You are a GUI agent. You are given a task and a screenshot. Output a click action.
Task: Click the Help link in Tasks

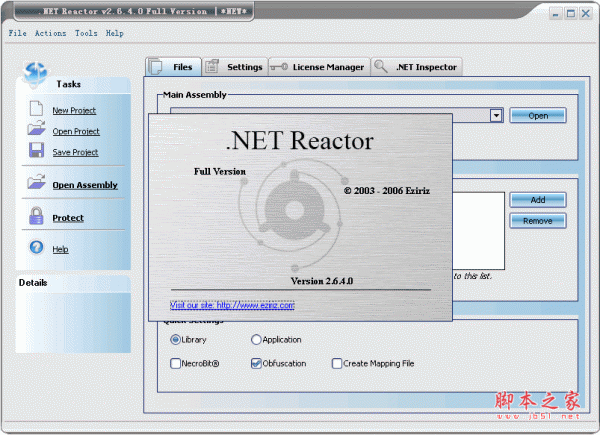click(x=60, y=249)
